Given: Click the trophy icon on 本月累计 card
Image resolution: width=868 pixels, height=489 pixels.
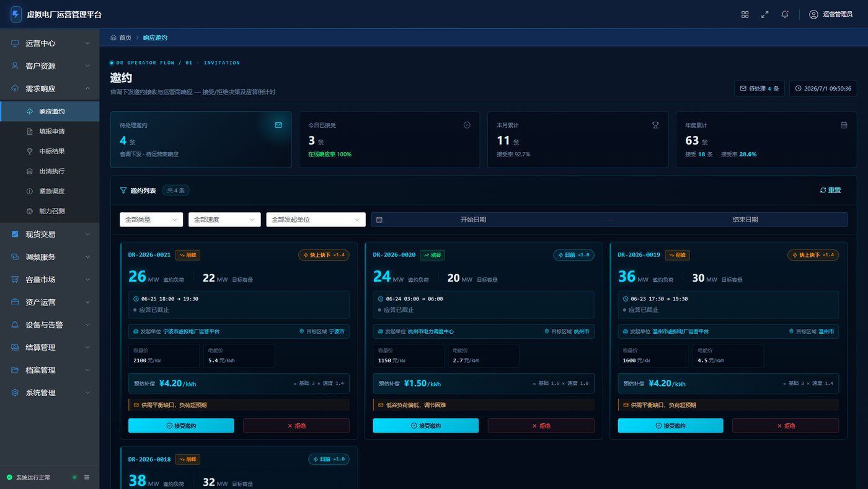Looking at the screenshot, I should tap(655, 125).
